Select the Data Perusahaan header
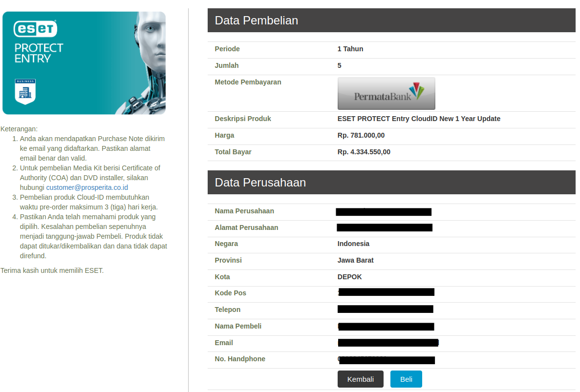 pyautogui.click(x=391, y=183)
